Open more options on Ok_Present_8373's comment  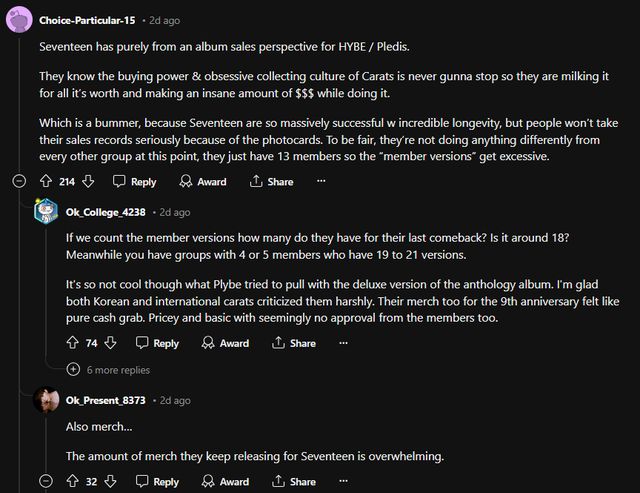tap(343, 481)
